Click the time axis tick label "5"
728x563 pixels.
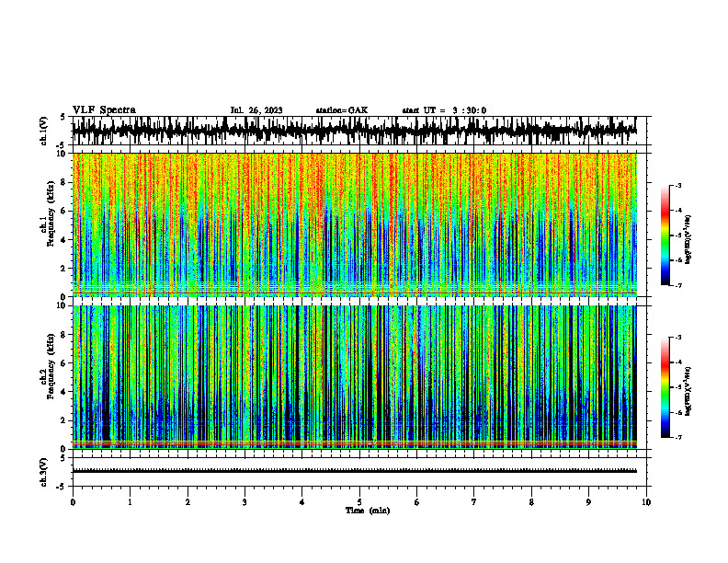[x=359, y=502]
